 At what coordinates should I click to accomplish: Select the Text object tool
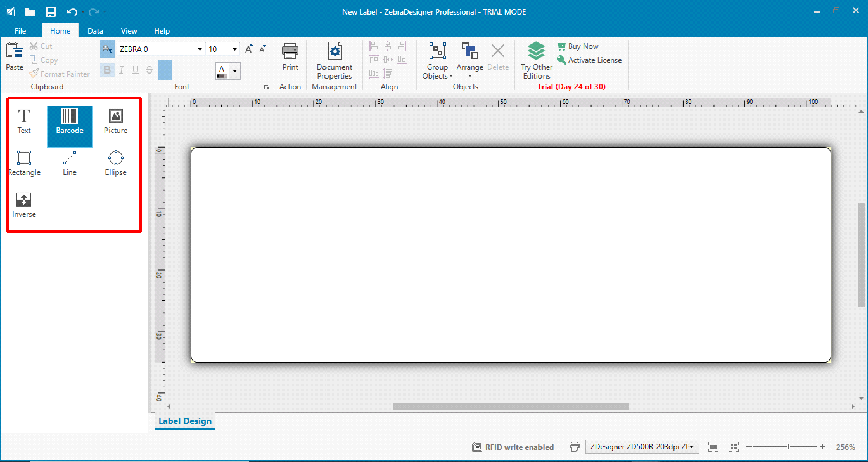point(24,121)
